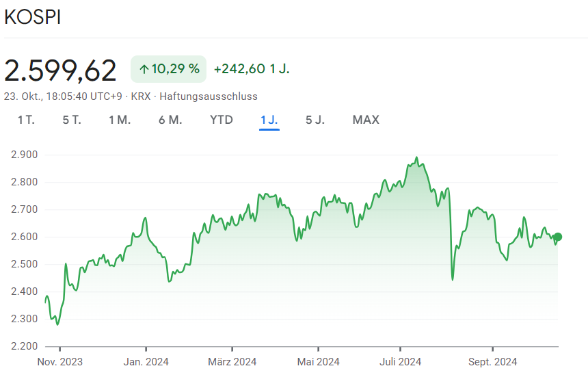Switch chart to 5 J. range
588x377 pixels.
(315, 120)
